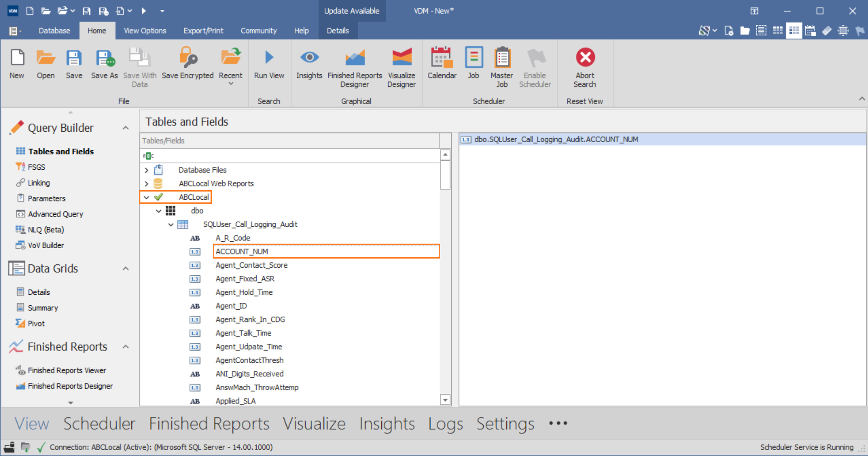868x456 pixels.
Task: Collapse the Data Grids section
Action: [x=125, y=269]
